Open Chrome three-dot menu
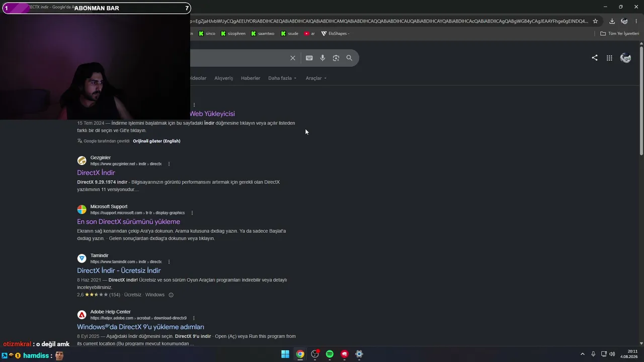This screenshot has width=644, height=362. click(x=637, y=21)
